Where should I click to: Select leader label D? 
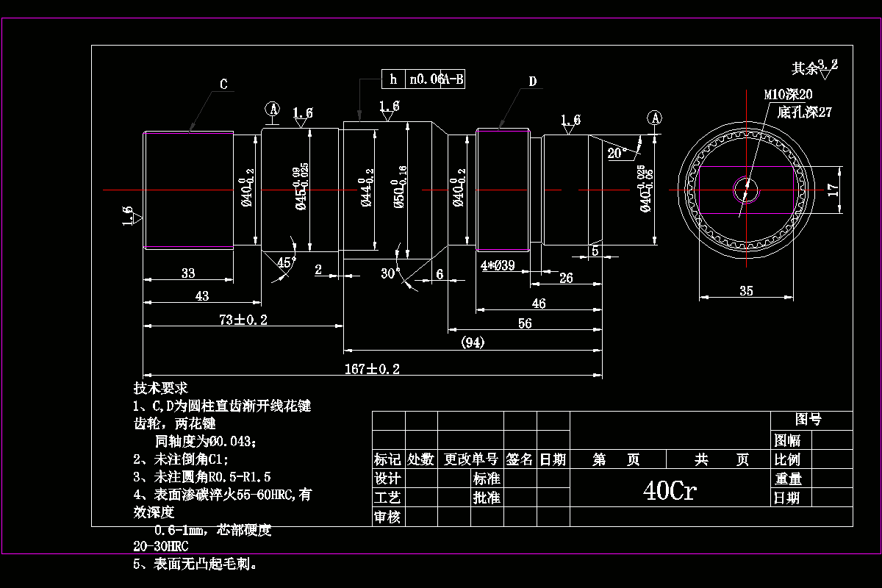pos(533,82)
